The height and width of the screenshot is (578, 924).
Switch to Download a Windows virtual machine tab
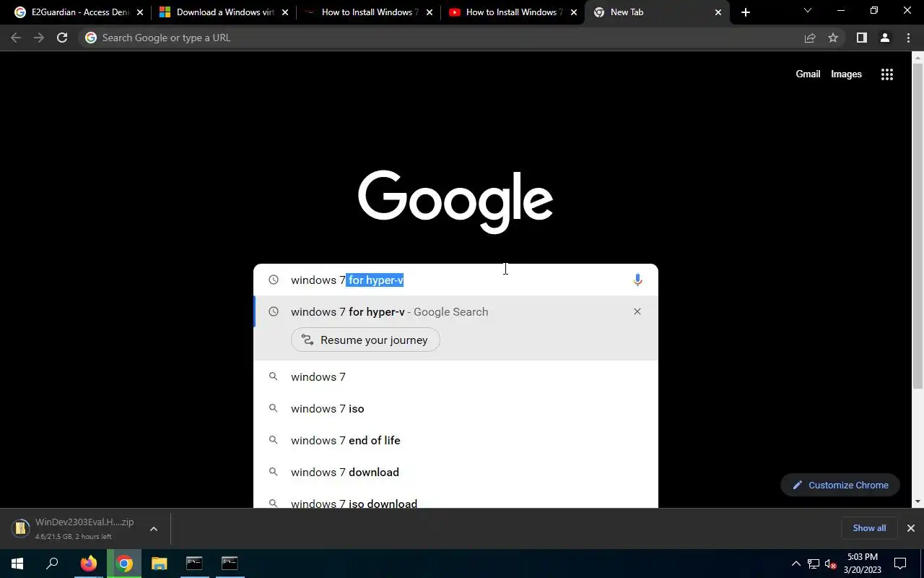click(x=224, y=12)
